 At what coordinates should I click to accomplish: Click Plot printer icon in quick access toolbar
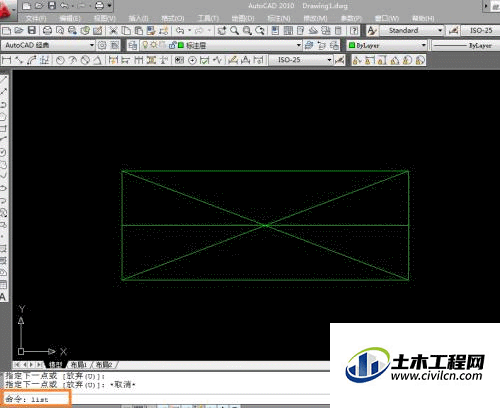tap(99, 6)
